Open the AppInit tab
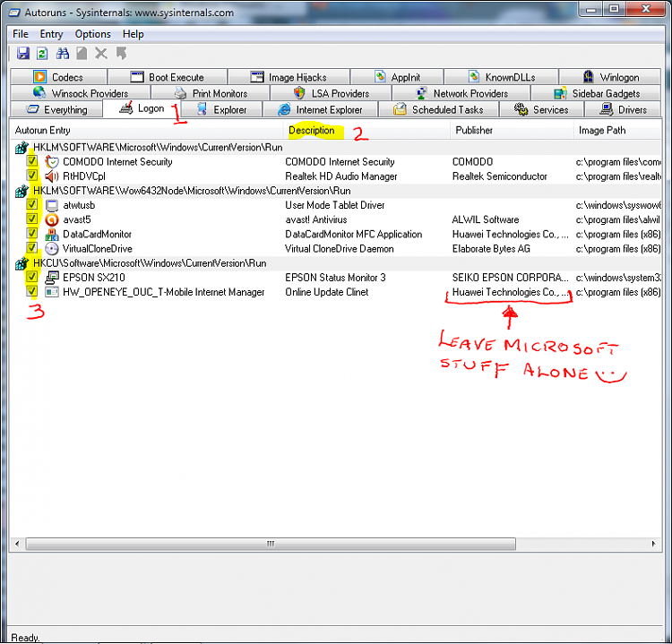This screenshot has height=644, width=672. (397, 77)
